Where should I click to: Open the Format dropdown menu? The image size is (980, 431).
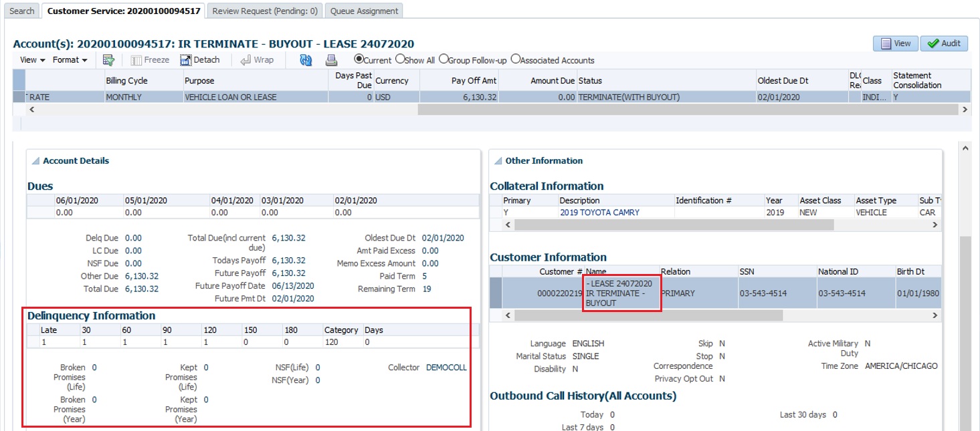coord(70,59)
